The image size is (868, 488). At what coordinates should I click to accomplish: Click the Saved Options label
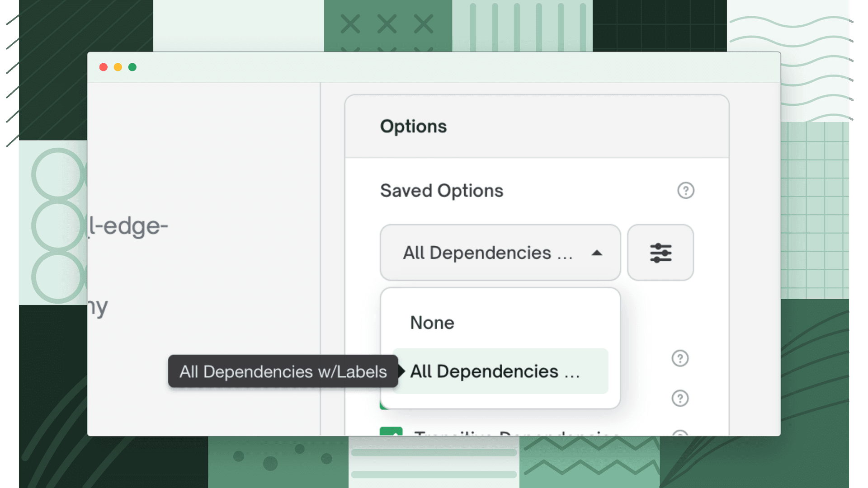441,191
